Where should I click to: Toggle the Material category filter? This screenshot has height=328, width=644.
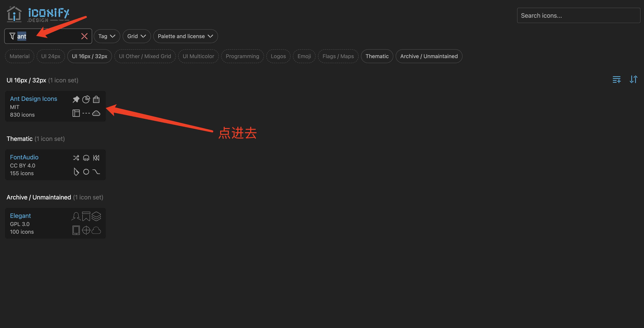pos(19,56)
